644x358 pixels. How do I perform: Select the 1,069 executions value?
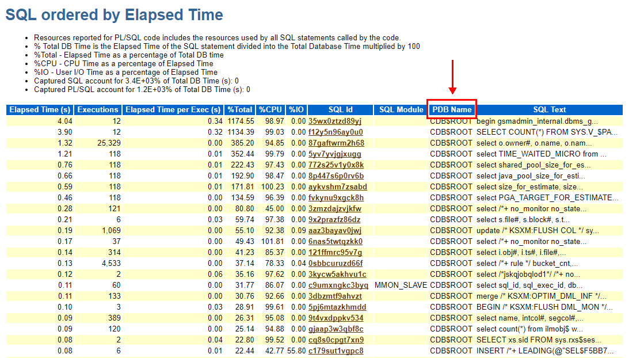tap(111, 230)
